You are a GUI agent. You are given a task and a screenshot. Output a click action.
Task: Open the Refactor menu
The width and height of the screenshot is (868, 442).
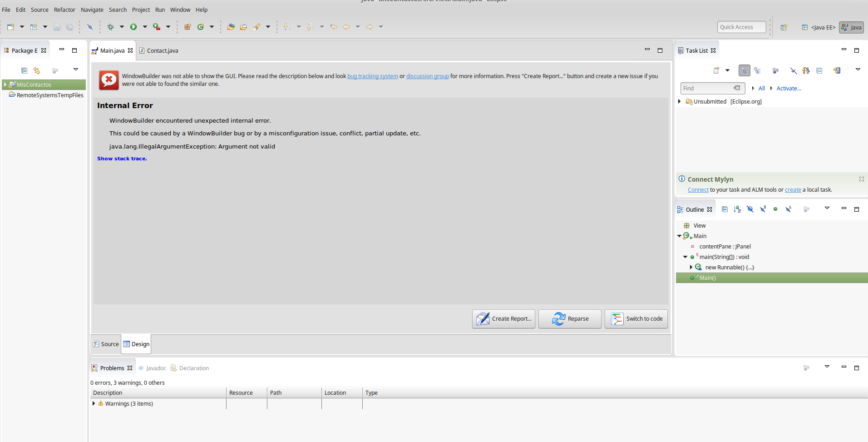pos(64,10)
